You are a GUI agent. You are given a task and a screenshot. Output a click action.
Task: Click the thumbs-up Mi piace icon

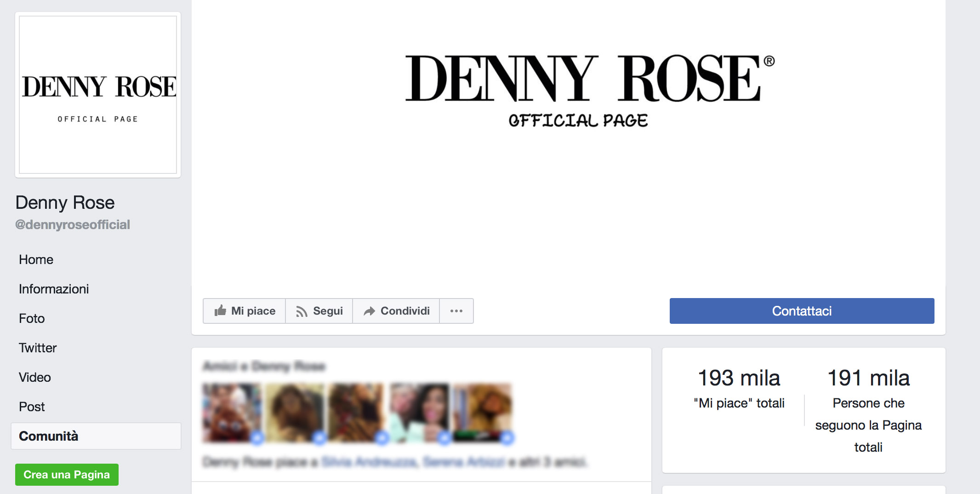(220, 310)
